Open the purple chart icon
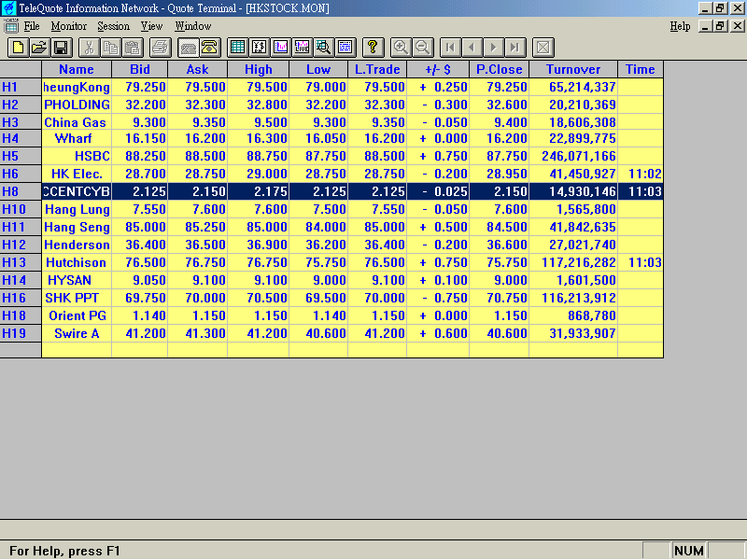This screenshot has height=560, width=747. coord(281,48)
